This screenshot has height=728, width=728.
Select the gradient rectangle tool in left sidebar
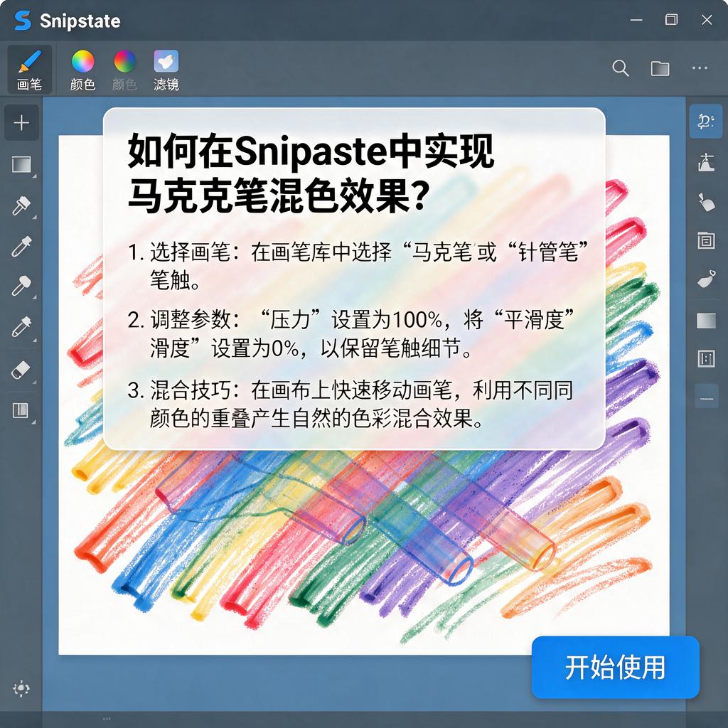pyautogui.click(x=21, y=164)
